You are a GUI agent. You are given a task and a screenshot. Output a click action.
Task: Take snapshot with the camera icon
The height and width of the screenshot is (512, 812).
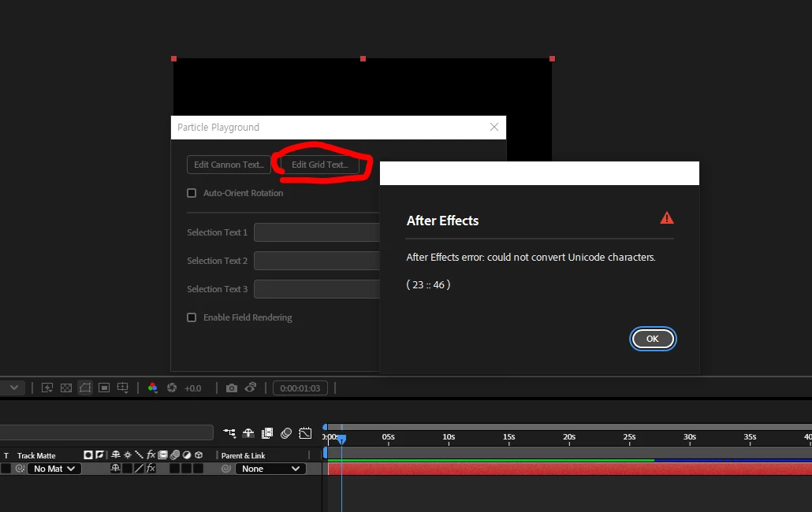(x=232, y=388)
